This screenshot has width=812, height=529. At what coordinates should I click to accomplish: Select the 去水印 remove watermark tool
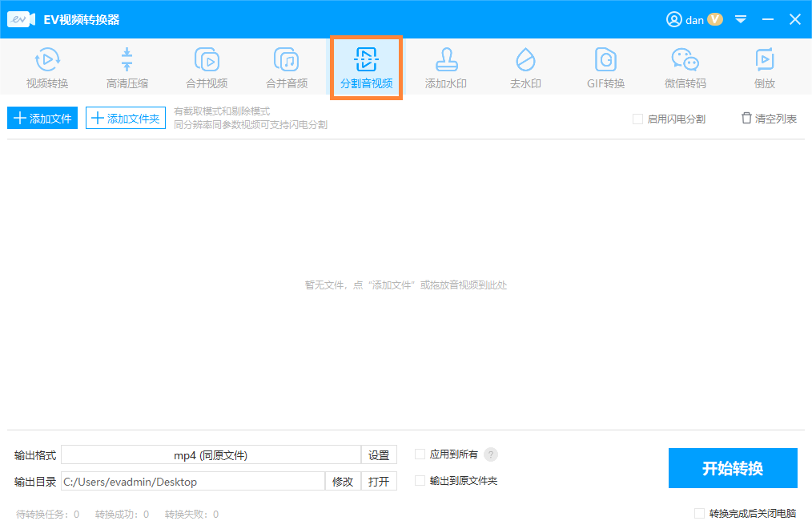pos(525,67)
